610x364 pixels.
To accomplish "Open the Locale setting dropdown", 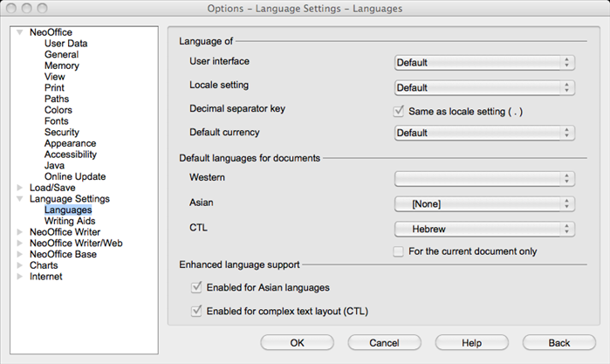I will point(484,88).
